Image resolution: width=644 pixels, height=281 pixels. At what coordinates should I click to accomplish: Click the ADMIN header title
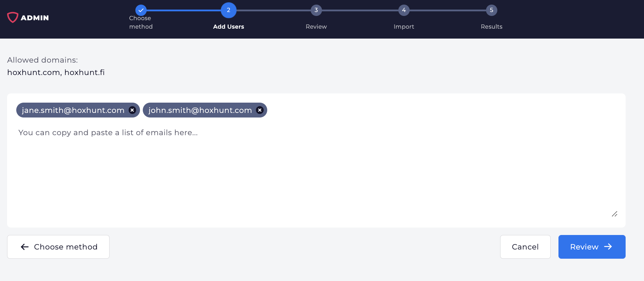(35, 18)
